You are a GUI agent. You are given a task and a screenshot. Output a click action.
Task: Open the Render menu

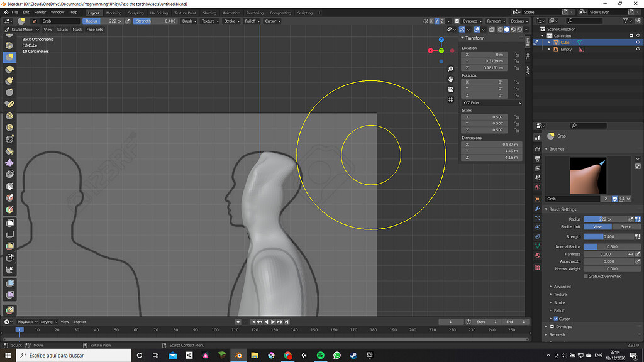pos(40,13)
